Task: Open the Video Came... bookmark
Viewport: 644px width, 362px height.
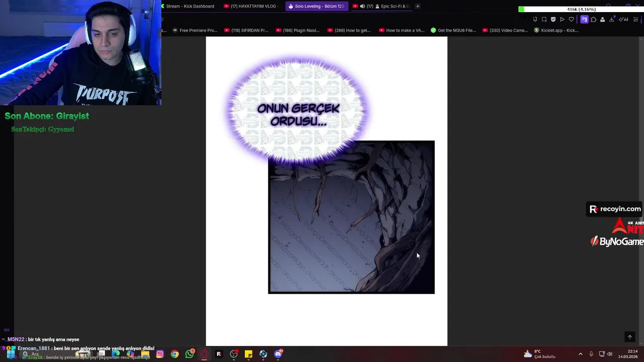Action: tap(505, 30)
